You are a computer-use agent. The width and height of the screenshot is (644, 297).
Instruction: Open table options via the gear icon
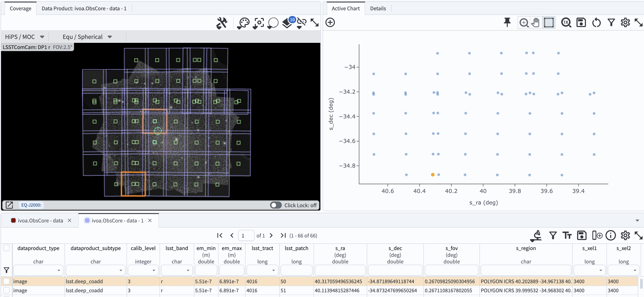click(625, 235)
